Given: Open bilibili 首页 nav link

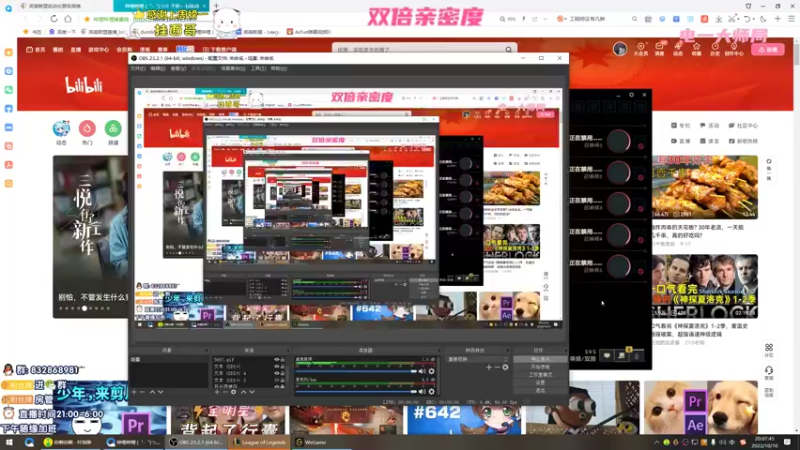Looking at the screenshot, I should click(x=36, y=49).
